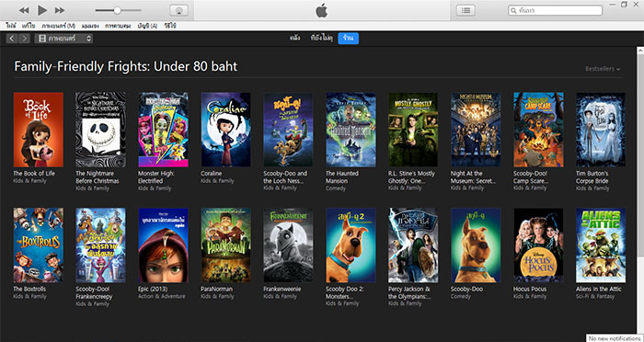Open the มุมมอง (View) menu

(x=90, y=26)
